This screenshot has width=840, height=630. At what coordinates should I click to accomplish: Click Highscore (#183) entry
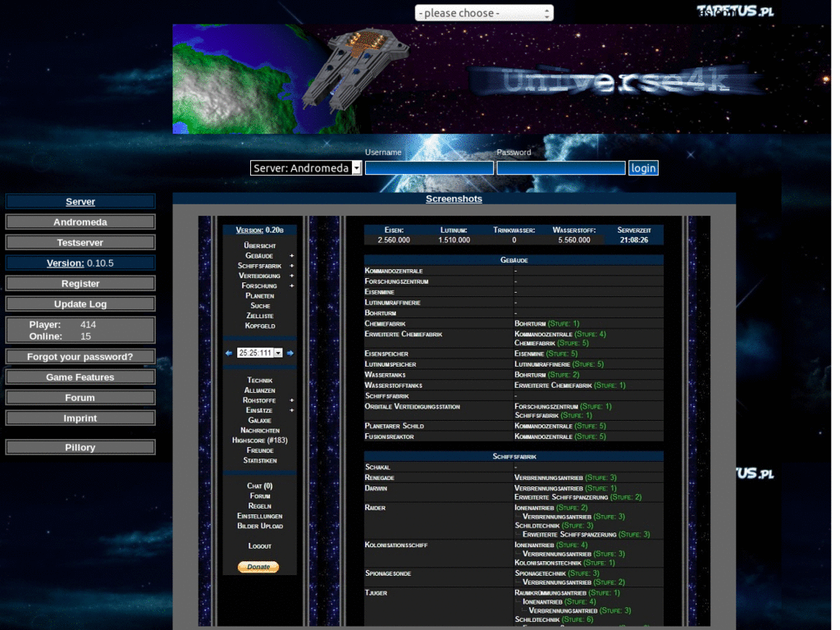click(x=260, y=441)
